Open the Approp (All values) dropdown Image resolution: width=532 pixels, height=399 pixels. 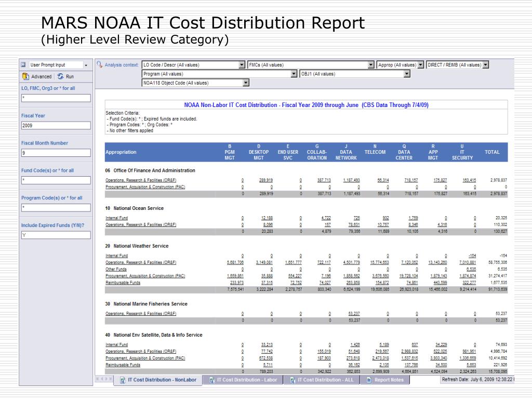(x=420, y=65)
